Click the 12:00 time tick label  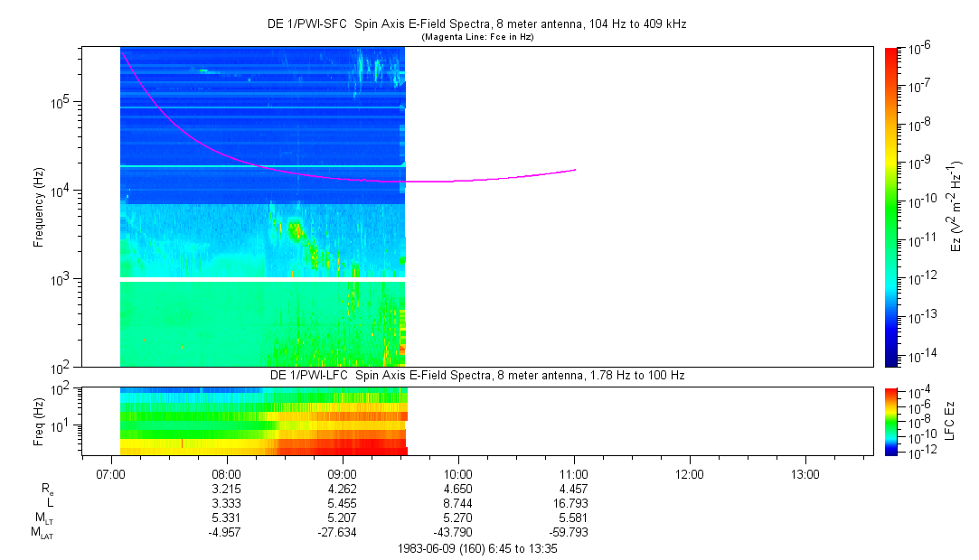click(x=690, y=474)
